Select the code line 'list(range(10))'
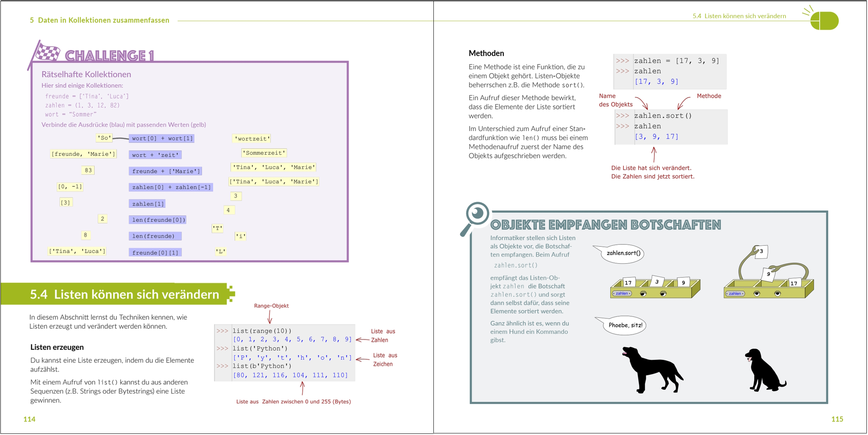 tap(262, 330)
